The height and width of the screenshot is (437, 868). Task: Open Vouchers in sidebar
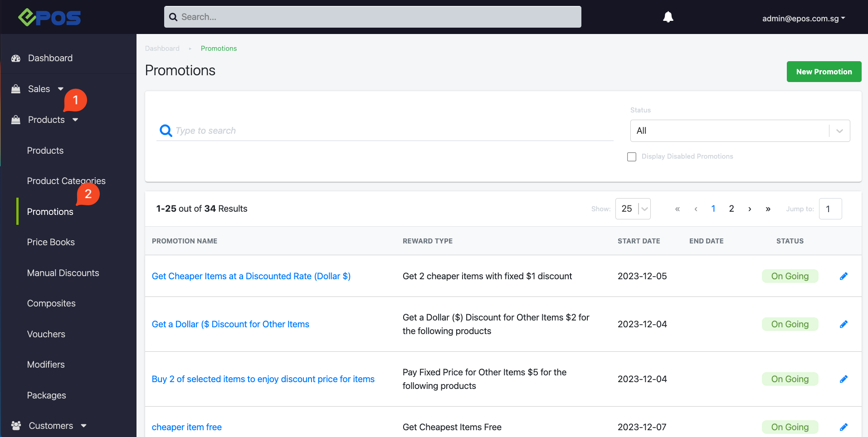point(46,334)
